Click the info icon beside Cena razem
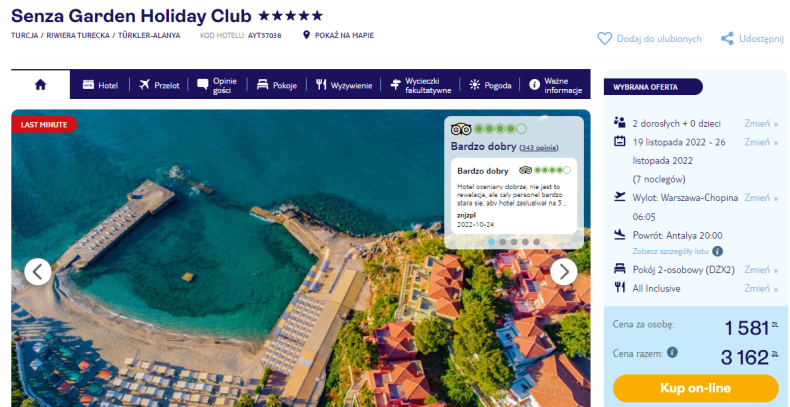The image size is (790, 407). 672,353
